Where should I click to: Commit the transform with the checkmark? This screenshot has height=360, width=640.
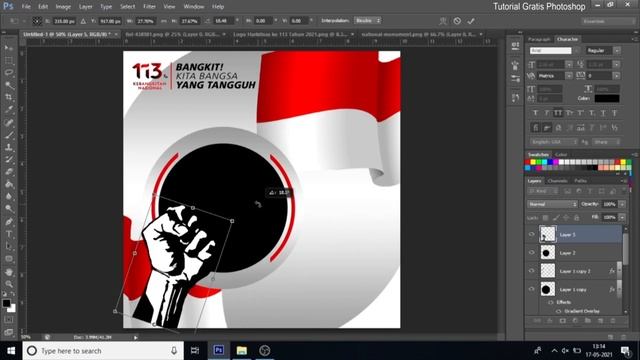coord(471,21)
